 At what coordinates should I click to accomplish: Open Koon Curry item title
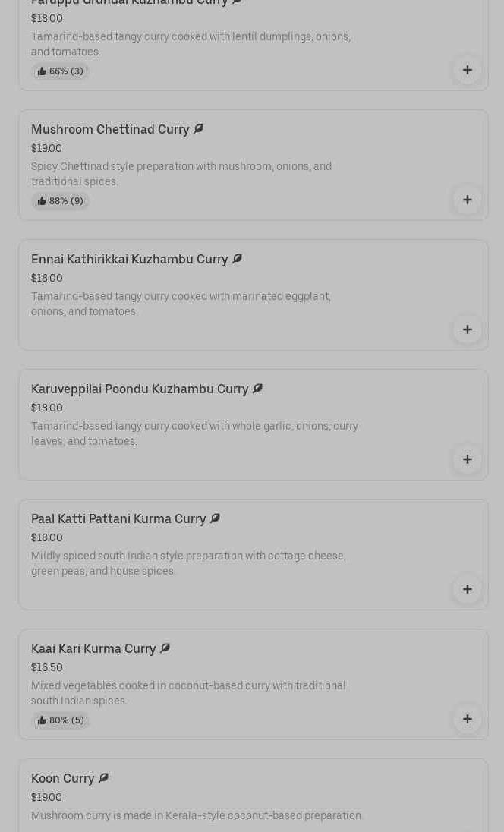coord(63,779)
